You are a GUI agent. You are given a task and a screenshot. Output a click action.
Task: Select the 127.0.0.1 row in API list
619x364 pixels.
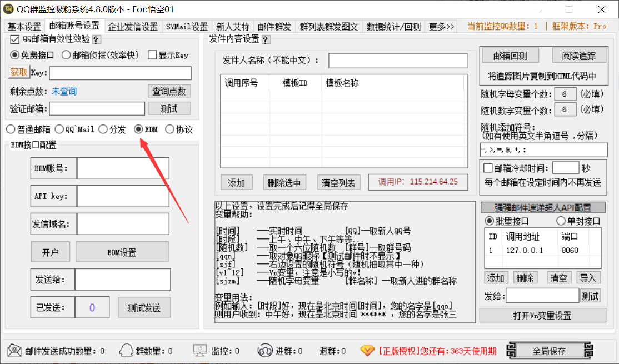point(543,250)
